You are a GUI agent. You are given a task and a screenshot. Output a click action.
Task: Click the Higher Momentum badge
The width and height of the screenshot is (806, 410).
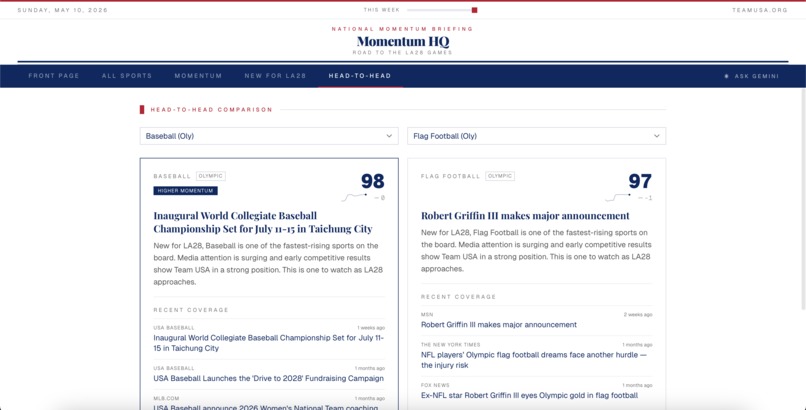point(186,191)
